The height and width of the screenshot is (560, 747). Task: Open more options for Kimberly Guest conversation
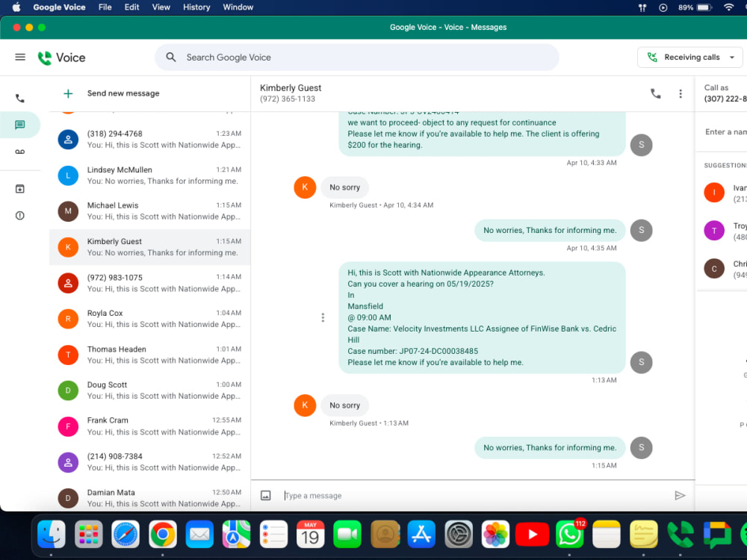(x=681, y=93)
